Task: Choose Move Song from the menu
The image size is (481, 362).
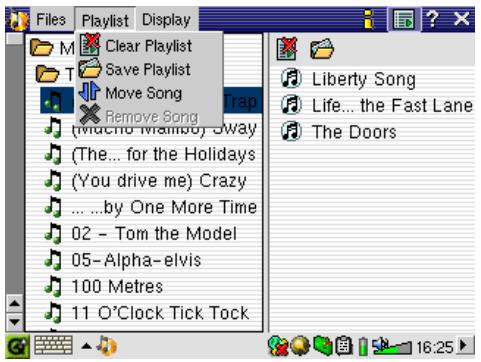Action: coord(149,93)
